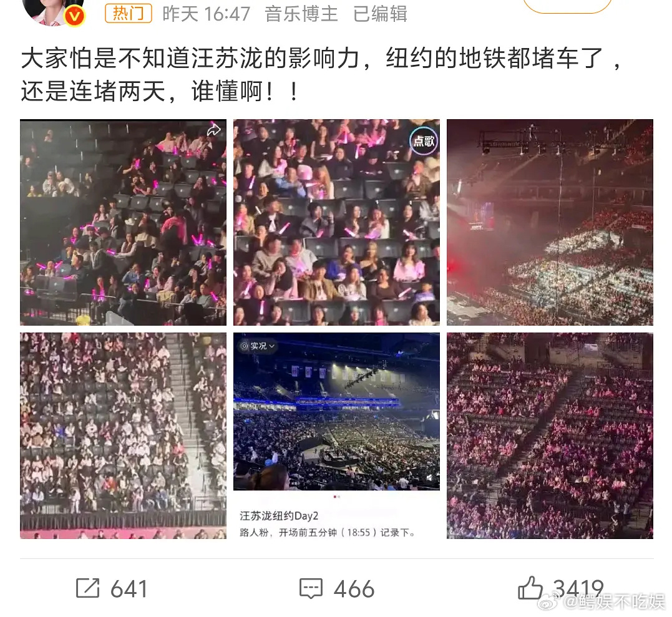Open the user's profile avatar
The image size is (672, 617).
[x=54, y=11]
